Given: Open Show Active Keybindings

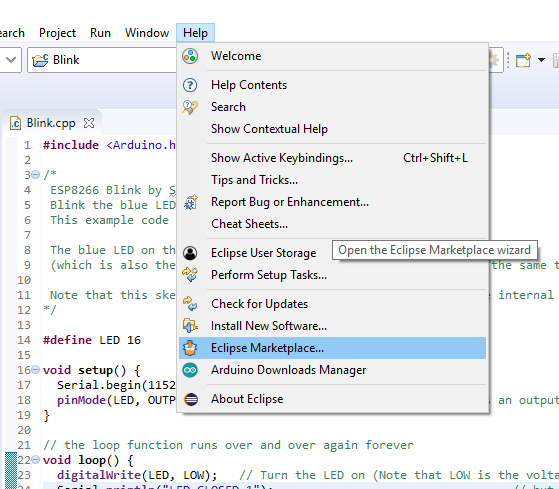Looking at the screenshot, I should point(332,158).
